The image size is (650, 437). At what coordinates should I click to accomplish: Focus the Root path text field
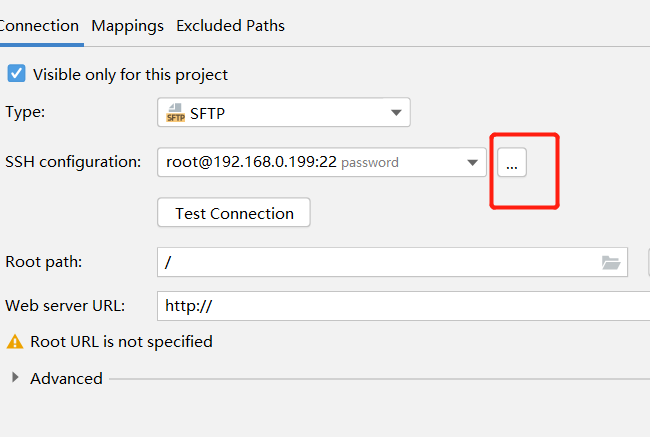point(380,262)
